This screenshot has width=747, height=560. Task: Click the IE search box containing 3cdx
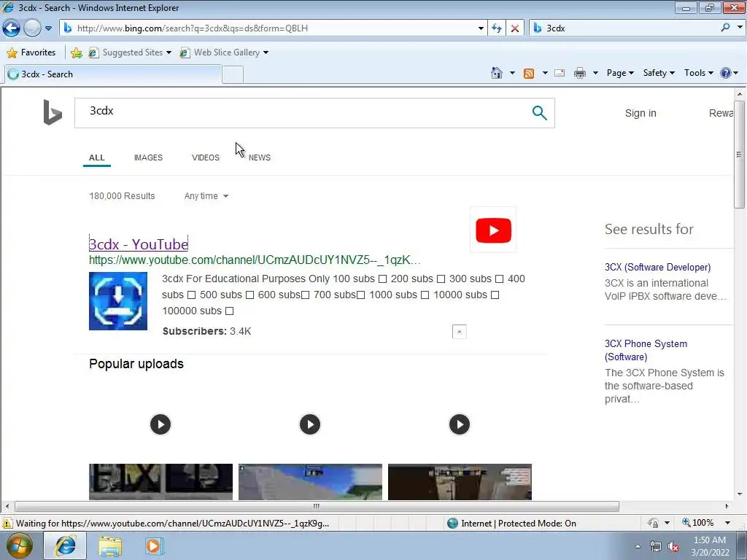[624, 28]
